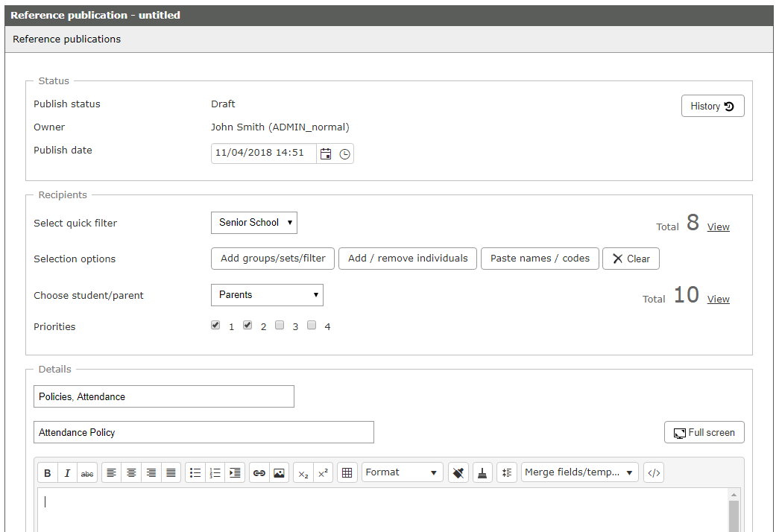
Task: Insert an image into the editor
Action: click(x=279, y=472)
